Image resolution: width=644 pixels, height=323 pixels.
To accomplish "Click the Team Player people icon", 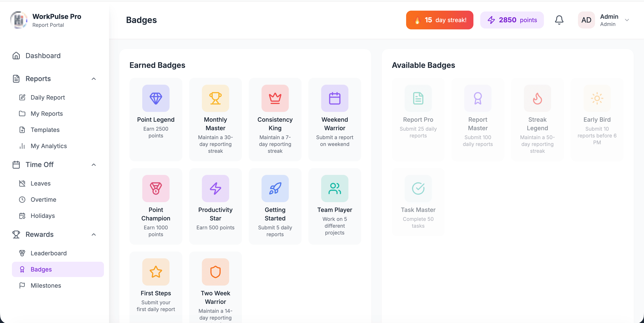I will pos(335,188).
